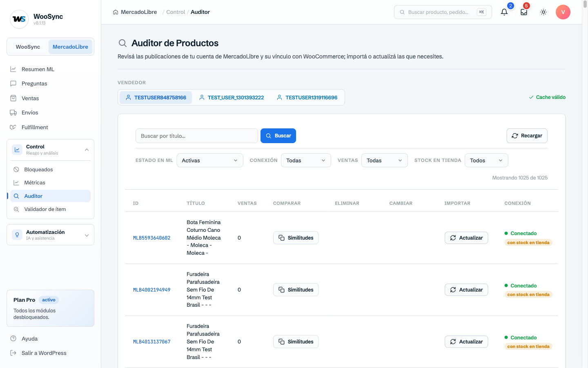Click the Cache válido status text
588x368 pixels.
pos(547,97)
